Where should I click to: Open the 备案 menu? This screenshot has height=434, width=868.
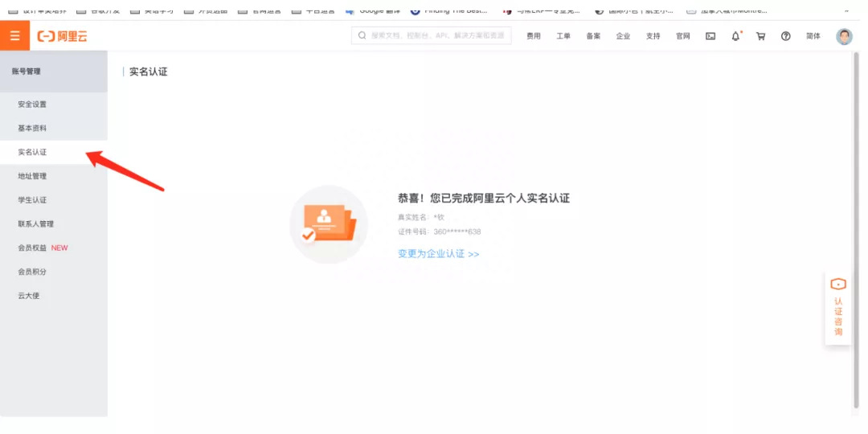click(x=593, y=36)
